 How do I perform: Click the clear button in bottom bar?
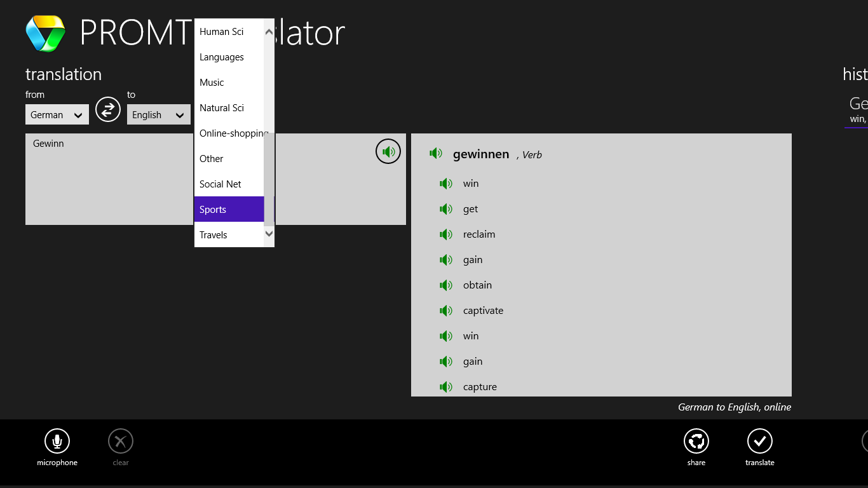(x=121, y=441)
